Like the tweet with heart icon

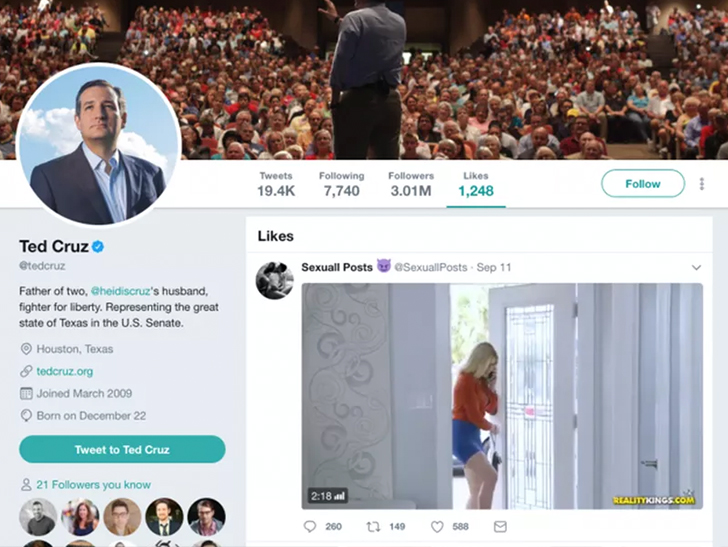coord(437,526)
